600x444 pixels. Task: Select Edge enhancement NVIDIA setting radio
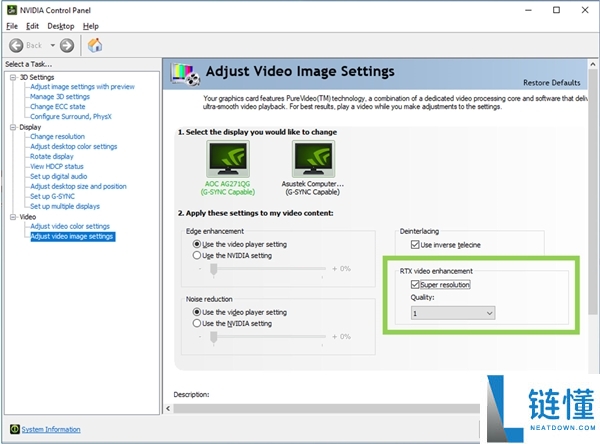pos(197,255)
